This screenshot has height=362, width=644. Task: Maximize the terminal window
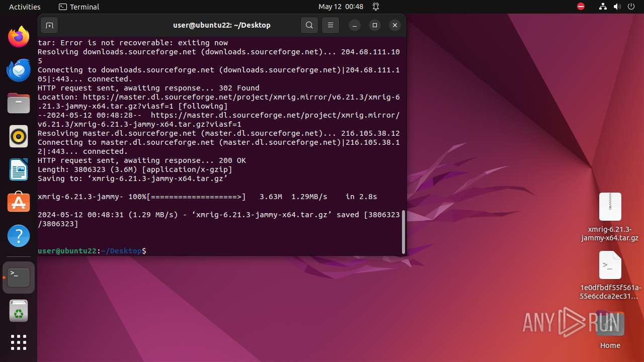click(375, 25)
